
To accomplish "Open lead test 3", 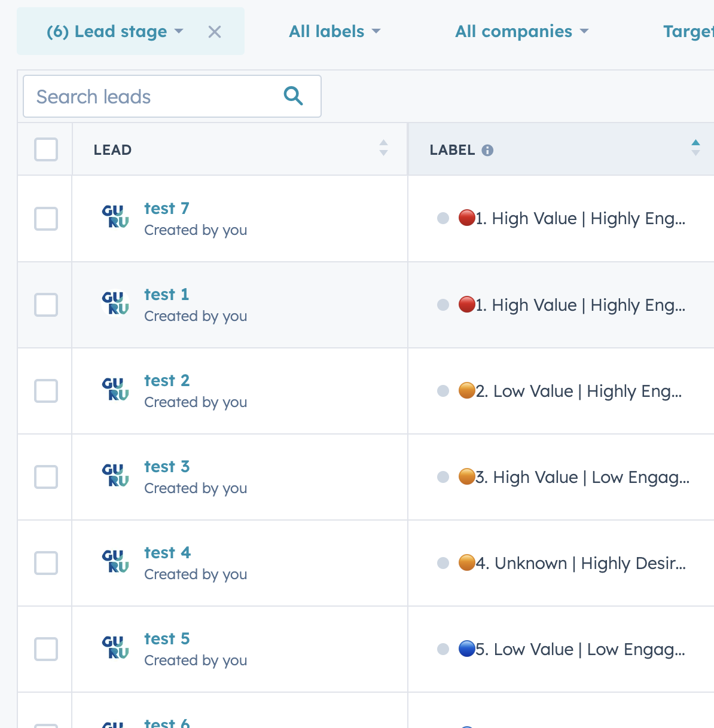I will [x=166, y=467].
